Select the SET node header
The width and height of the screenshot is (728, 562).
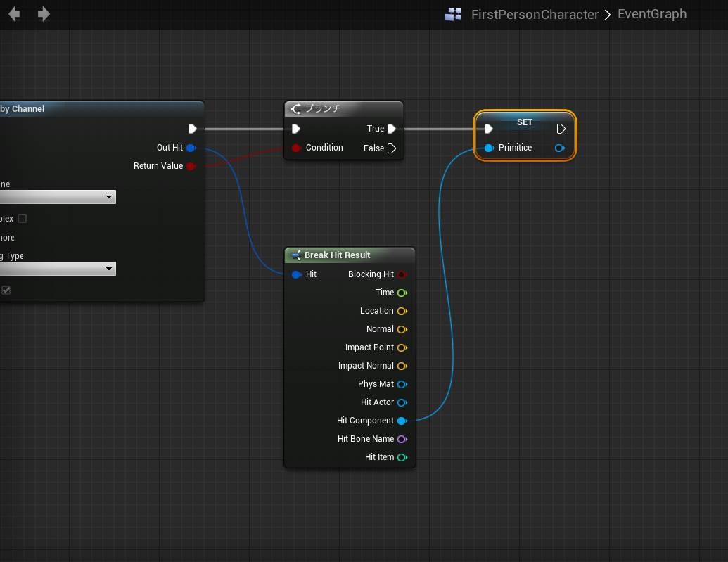coord(525,122)
